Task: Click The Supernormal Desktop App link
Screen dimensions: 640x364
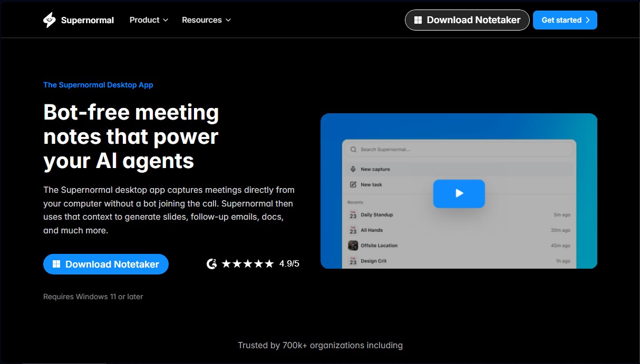Action: 98,85
